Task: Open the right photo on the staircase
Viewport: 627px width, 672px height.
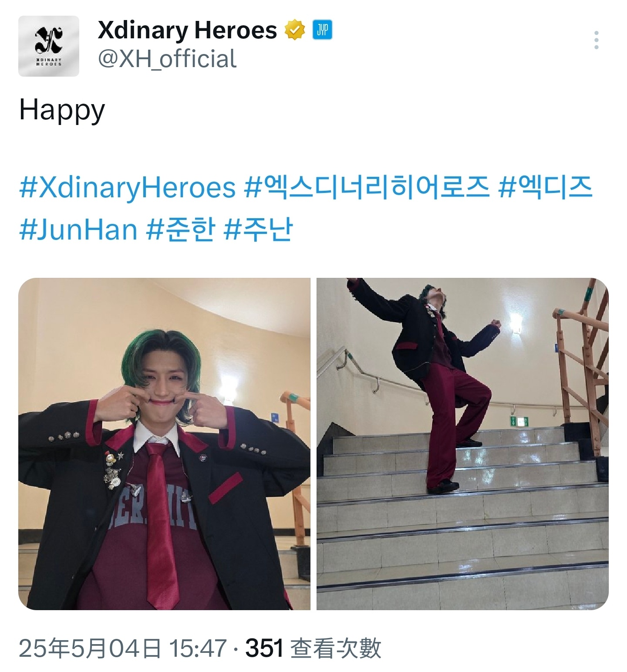Action: pyautogui.click(x=462, y=444)
